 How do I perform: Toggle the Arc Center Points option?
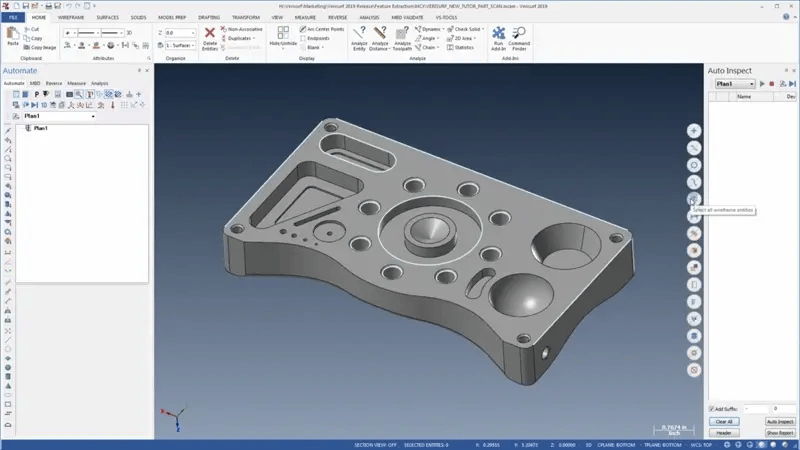[x=321, y=29]
